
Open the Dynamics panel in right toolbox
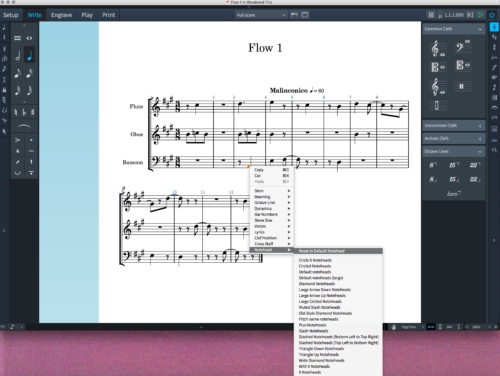[494, 67]
